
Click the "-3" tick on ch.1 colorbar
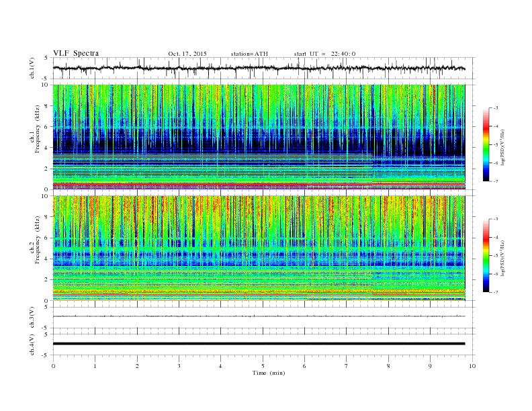(496, 108)
